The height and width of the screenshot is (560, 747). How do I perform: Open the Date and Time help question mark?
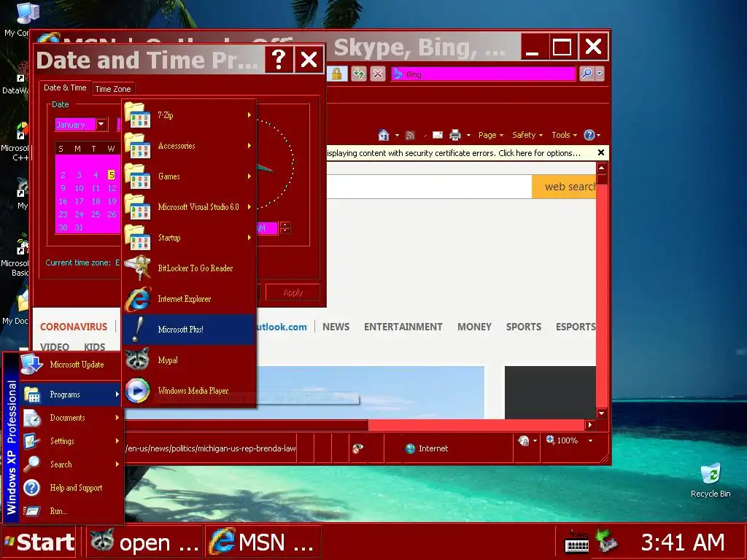279,60
